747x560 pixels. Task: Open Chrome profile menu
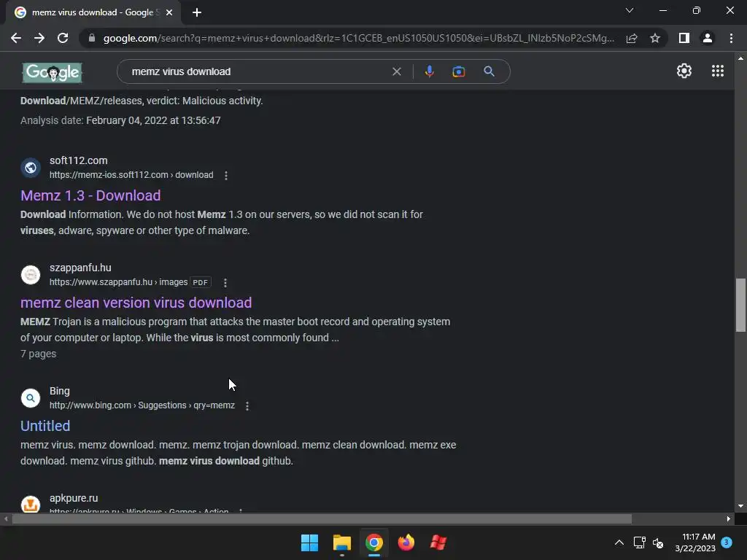[x=708, y=38]
